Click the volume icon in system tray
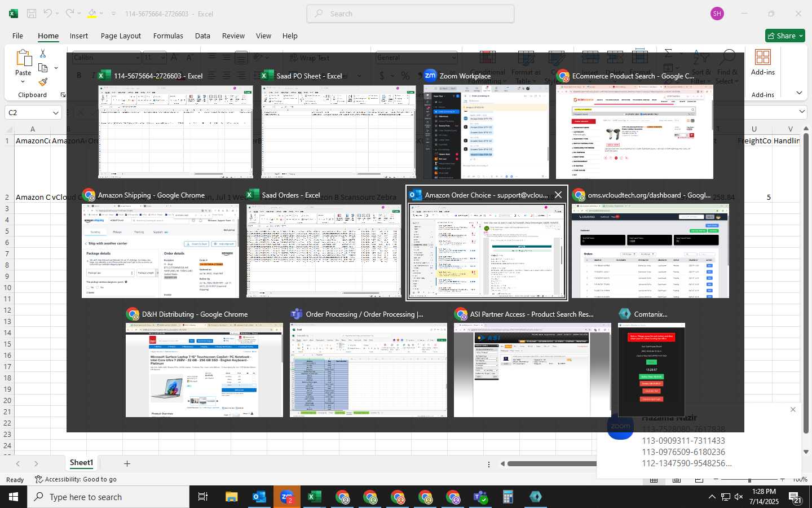The height and width of the screenshot is (508, 812). [740, 497]
